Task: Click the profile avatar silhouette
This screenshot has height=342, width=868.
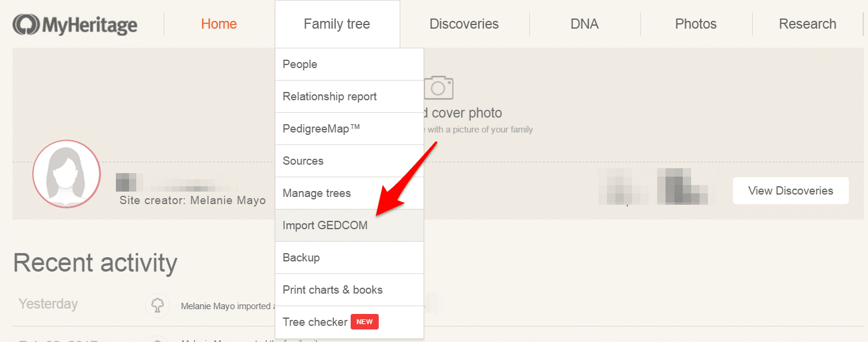Action: click(x=66, y=174)
